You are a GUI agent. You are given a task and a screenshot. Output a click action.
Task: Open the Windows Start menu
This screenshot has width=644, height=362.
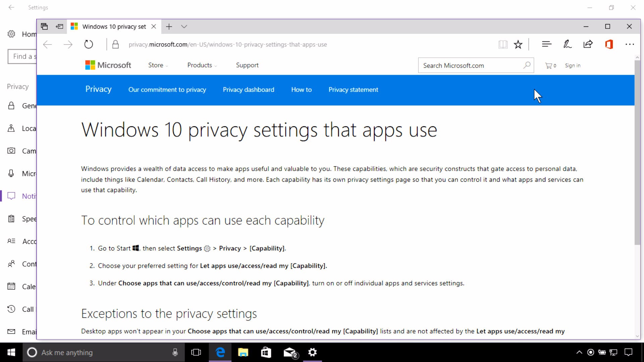11,352
